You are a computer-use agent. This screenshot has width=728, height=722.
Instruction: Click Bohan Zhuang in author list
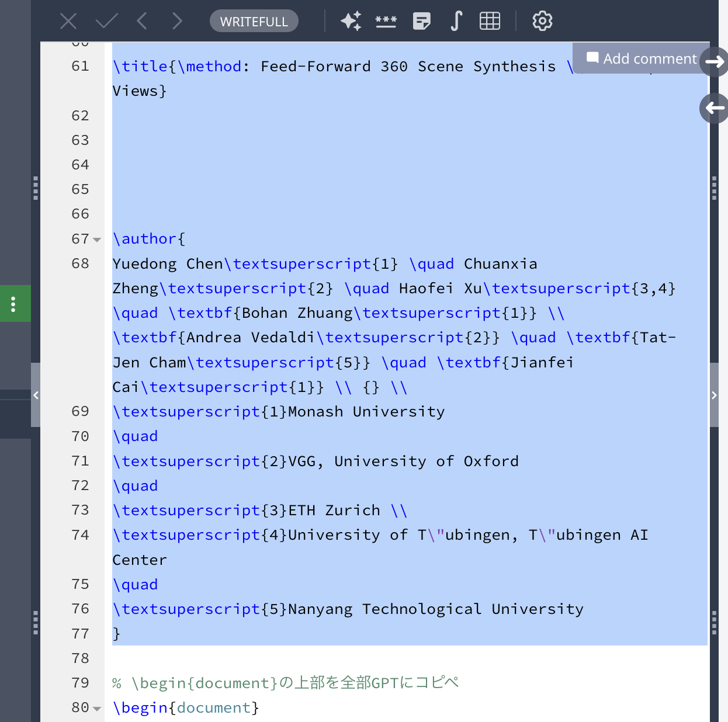pos(297,313)
